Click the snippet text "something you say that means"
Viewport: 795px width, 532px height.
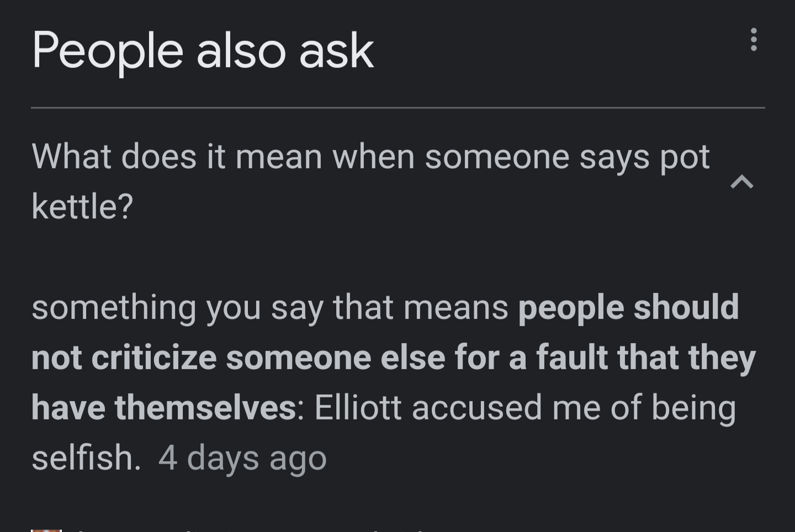tap(269, 307)
